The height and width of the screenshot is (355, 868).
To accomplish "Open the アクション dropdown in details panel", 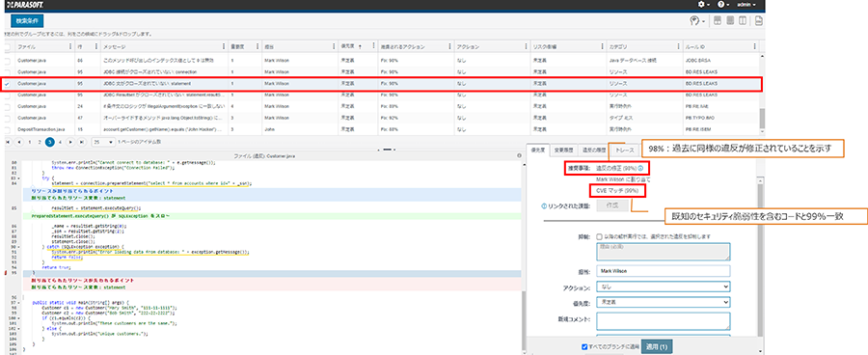I will pos(664,287).
